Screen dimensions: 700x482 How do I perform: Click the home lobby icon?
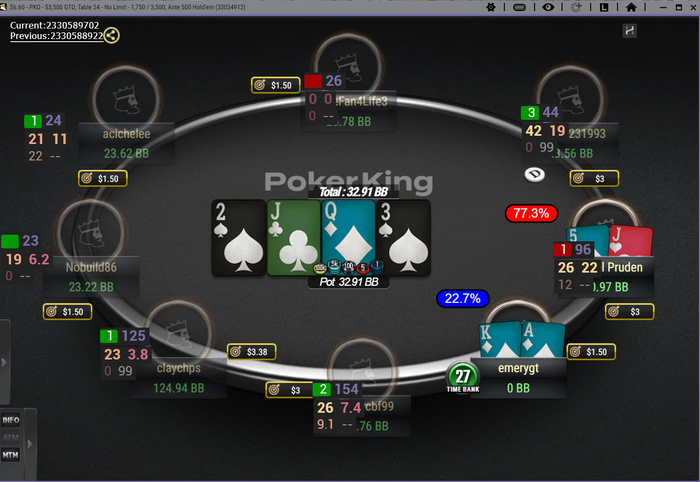[631, 7]
